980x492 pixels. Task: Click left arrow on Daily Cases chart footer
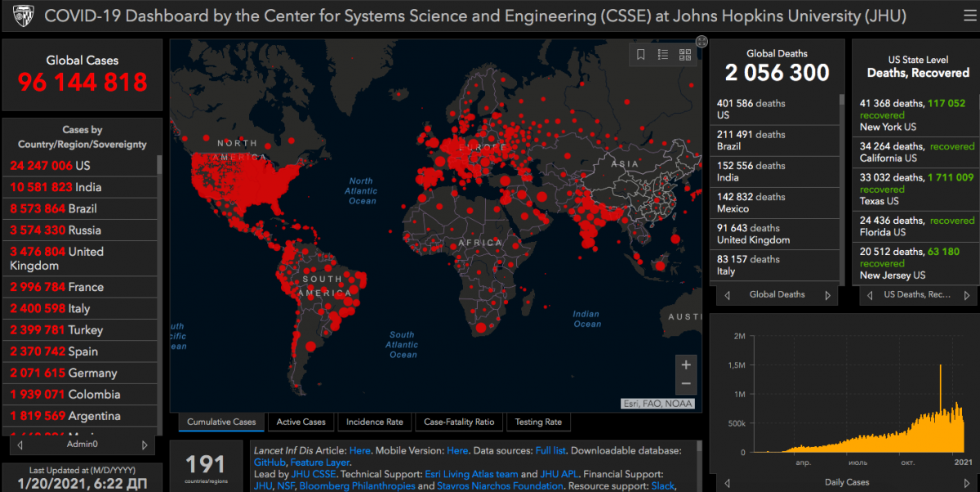(726, 482)
